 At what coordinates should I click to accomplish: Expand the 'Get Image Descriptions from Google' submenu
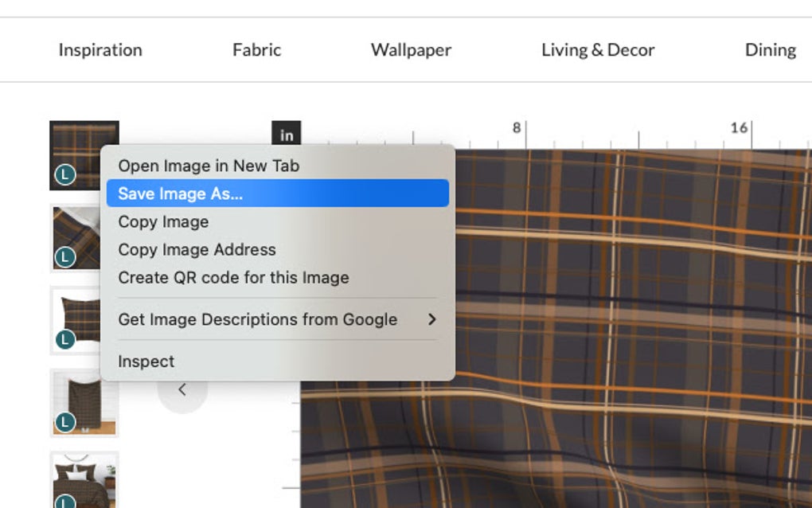[257, 319]
